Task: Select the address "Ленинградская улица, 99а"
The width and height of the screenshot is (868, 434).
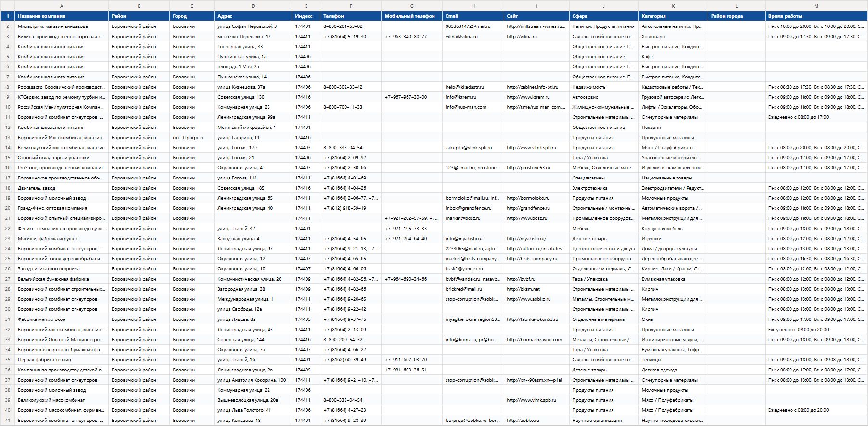Action: (x=253, y=117)
